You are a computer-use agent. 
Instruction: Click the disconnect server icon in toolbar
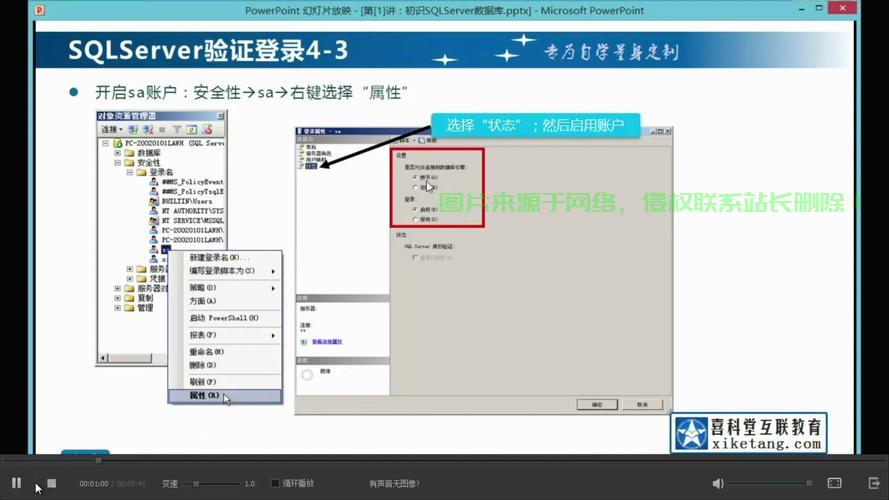pyautogui.click(x=147, y=130)
